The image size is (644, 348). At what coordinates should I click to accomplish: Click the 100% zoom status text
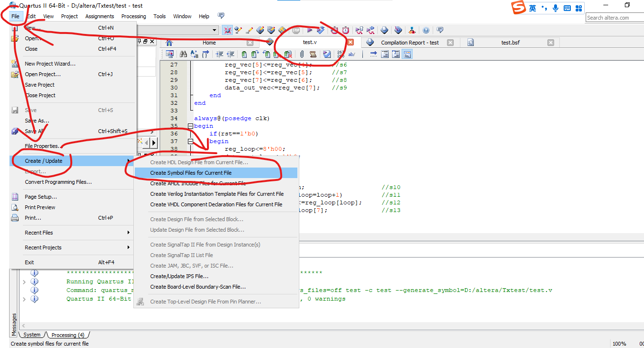[x=619, y=344]
